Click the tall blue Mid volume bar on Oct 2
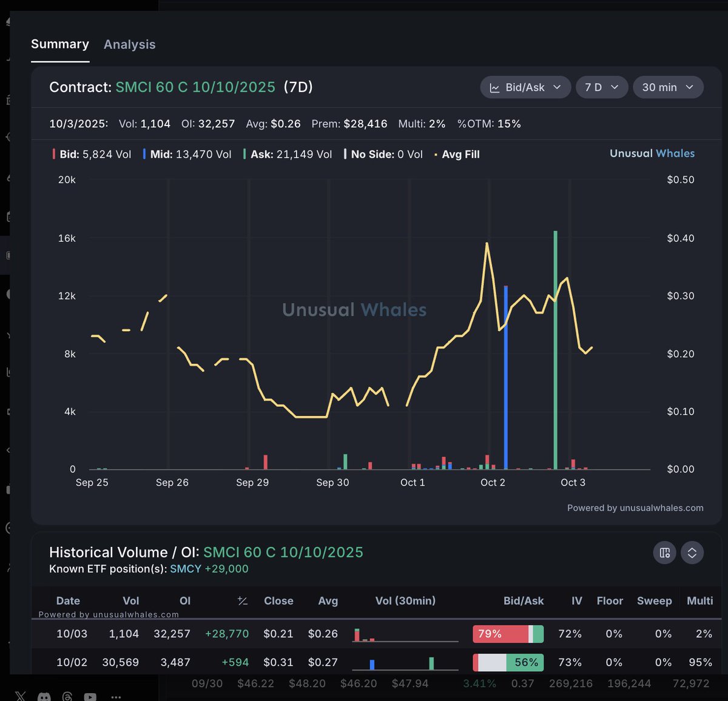Image resolution: width=728 pixels, height=701 pixels. pyautogui.click(x=506, y=377)
